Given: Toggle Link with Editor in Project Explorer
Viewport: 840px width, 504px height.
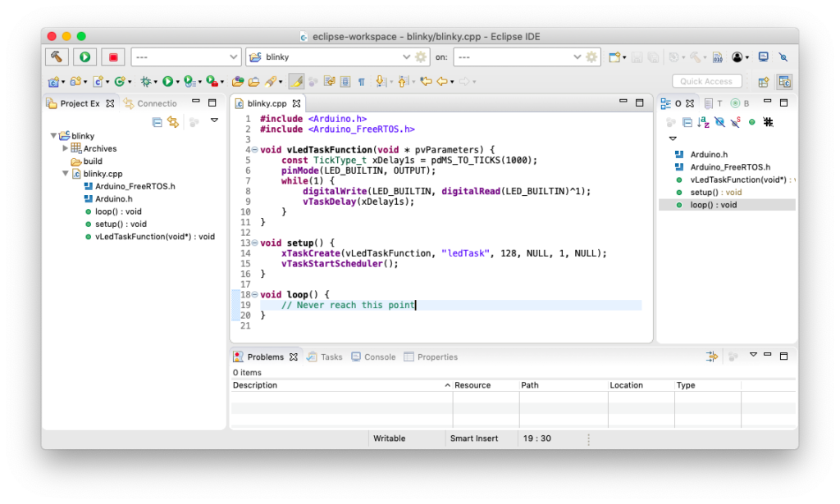Looking at the screenshot, I should (172, 122).
